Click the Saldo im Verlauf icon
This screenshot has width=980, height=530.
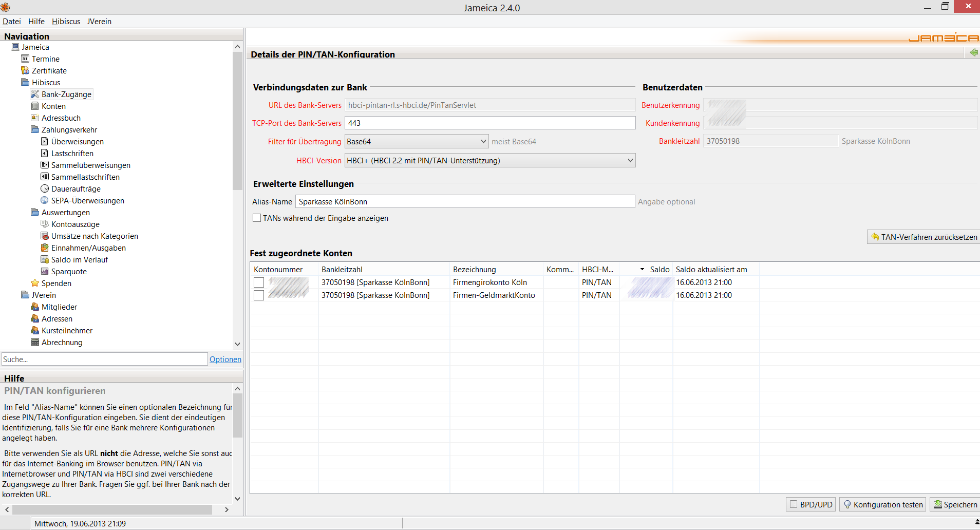coord(45,259)
